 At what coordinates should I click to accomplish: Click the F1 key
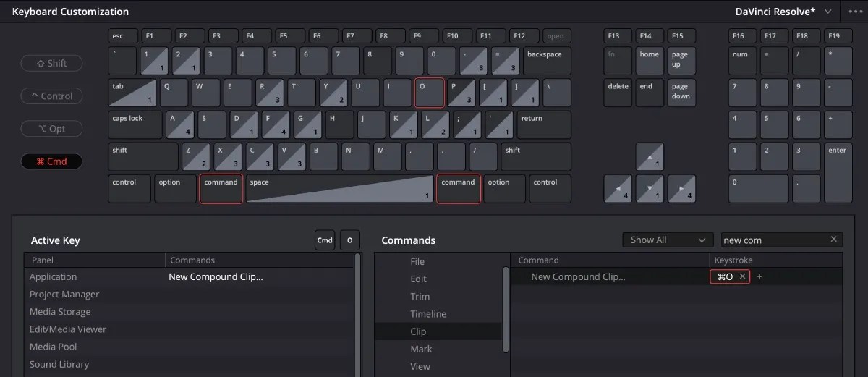pyautogui.click(x=156, y=35)
